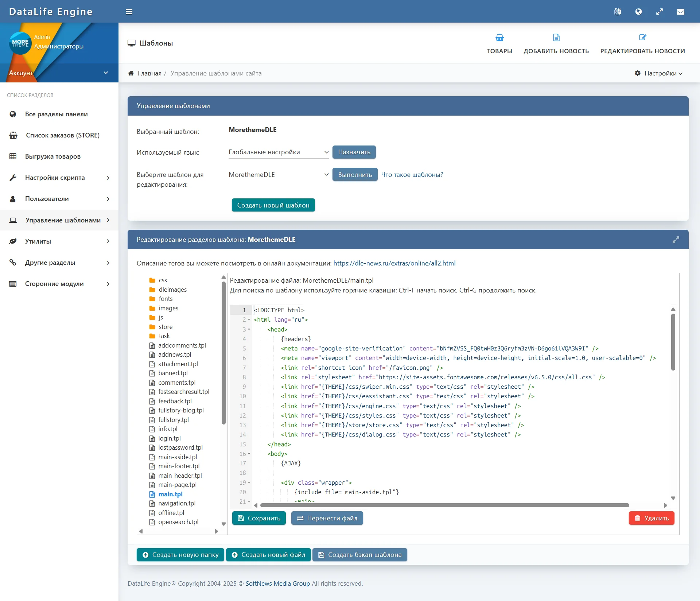Click the language translation icon in header

(617, 12)
